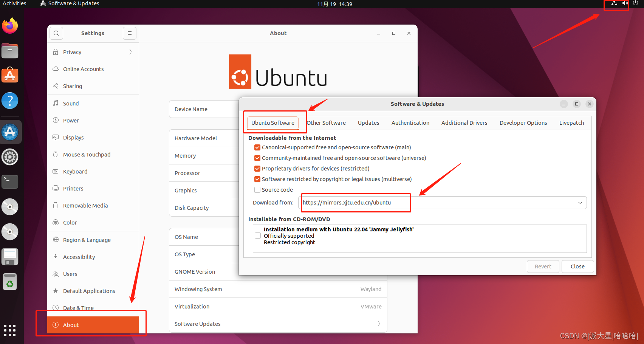Select Date & Time in sidebar
Viewport: 644px width, 344px height.
(x=93, y=308)
